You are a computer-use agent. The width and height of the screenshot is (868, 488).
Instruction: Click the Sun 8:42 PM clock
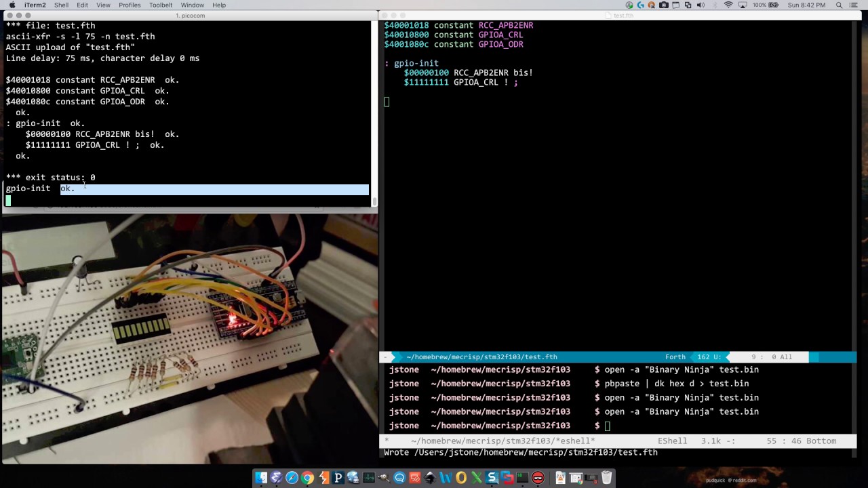pos(807,5)
